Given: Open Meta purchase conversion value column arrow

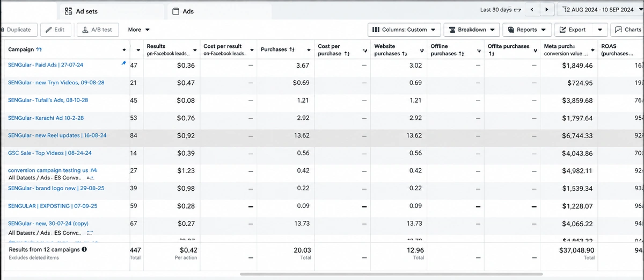Looking at the screenshot, I should (592, 50).
